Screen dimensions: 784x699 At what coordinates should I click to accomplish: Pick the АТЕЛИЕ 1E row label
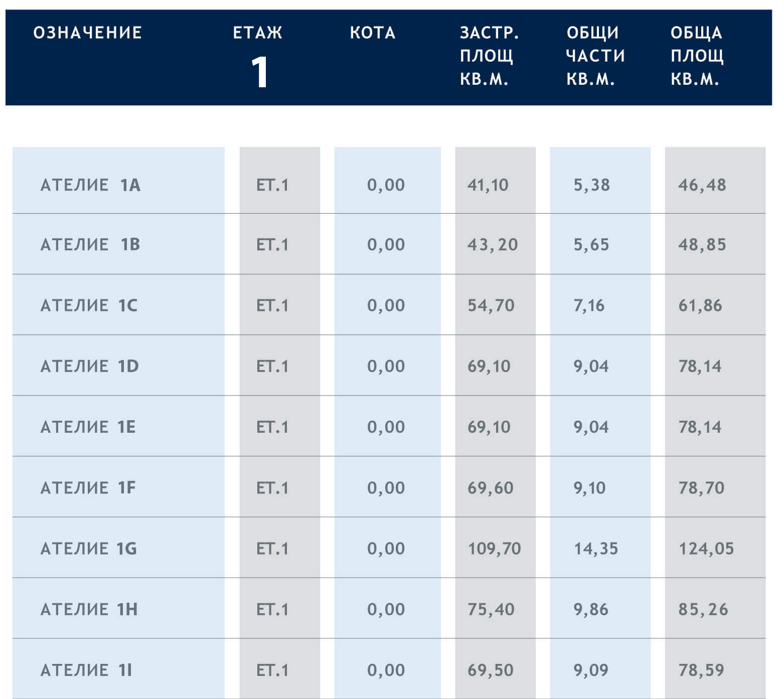pos(88,427)
